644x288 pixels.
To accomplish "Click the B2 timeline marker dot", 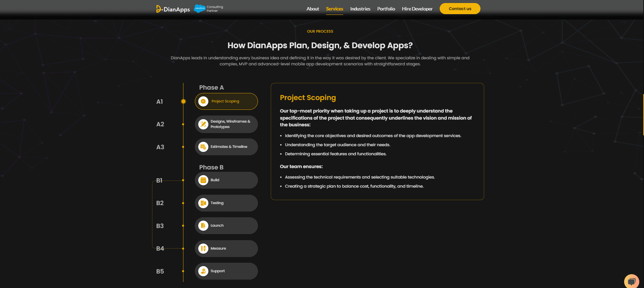I will pyautogui.click(x=183, y=203).
